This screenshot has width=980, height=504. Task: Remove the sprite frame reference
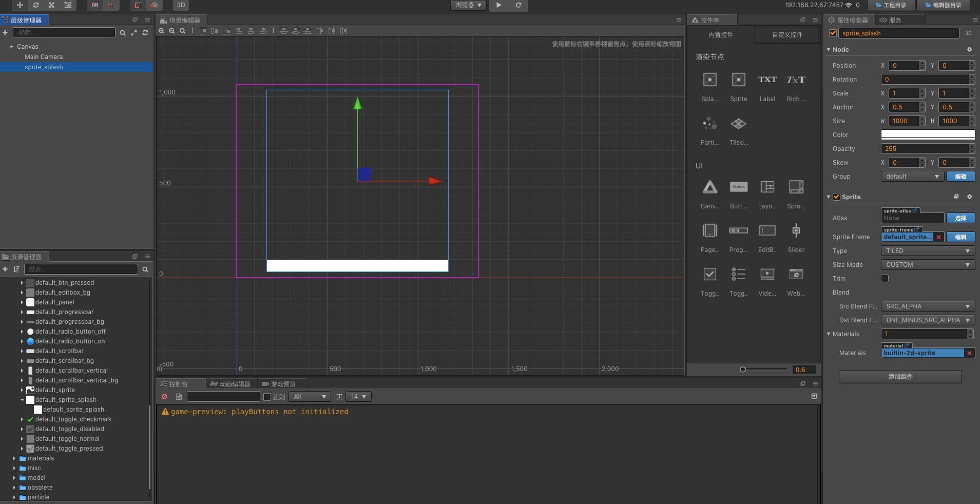click(938, 237)
